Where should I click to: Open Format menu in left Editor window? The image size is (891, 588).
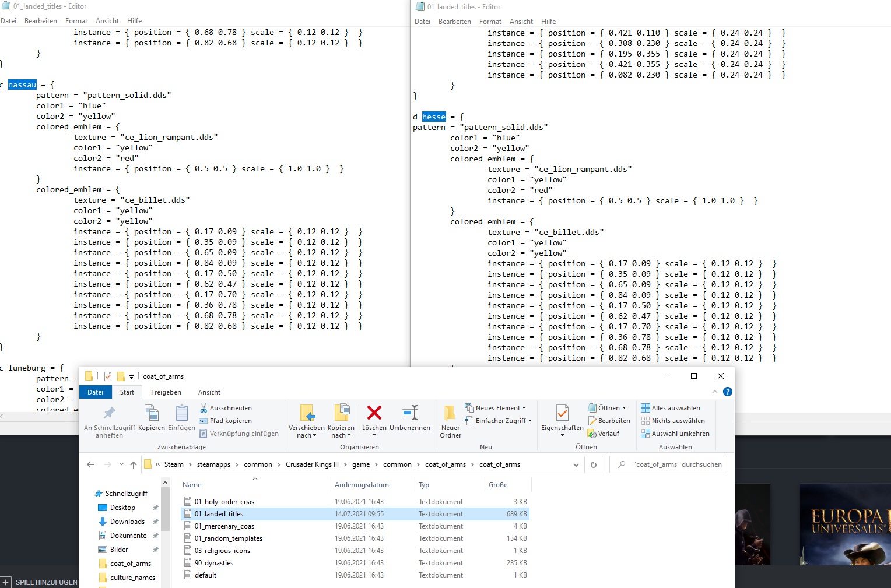click(x=76, y=21)
